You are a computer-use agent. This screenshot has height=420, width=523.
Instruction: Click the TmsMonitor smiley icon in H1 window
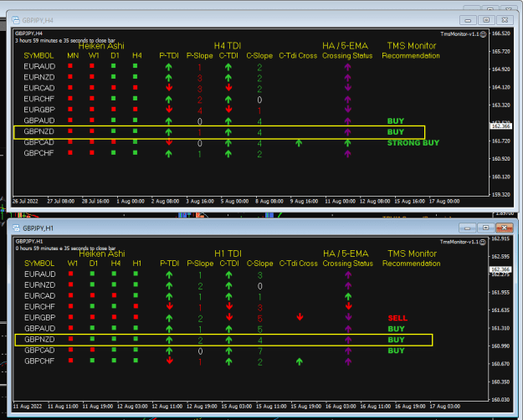pos(482,242)
